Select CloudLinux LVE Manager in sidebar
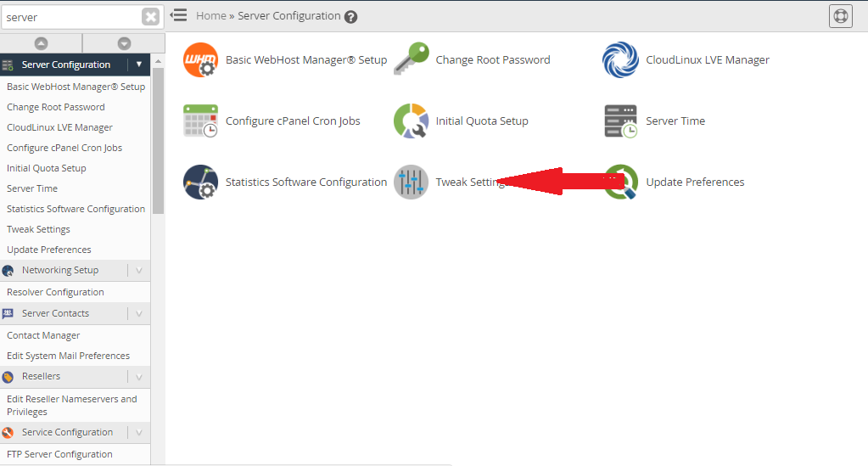Screen dimensions: 868x466 tap(59, 127)
